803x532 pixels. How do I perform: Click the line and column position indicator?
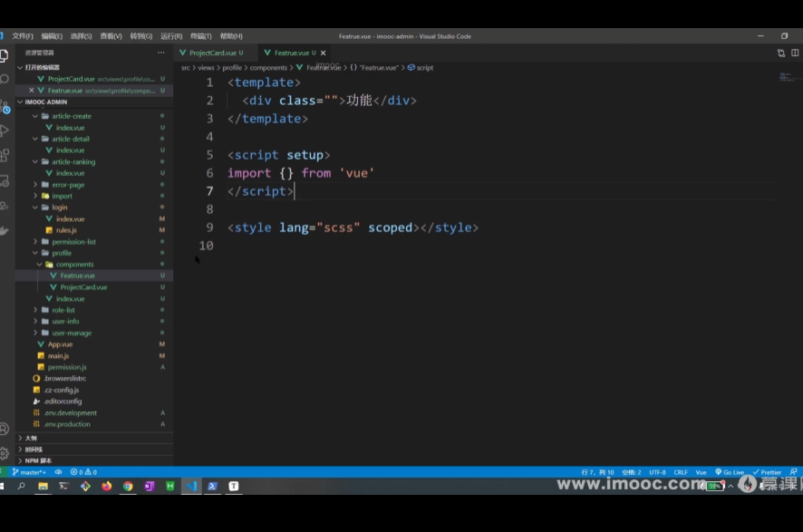coord(597,472)
